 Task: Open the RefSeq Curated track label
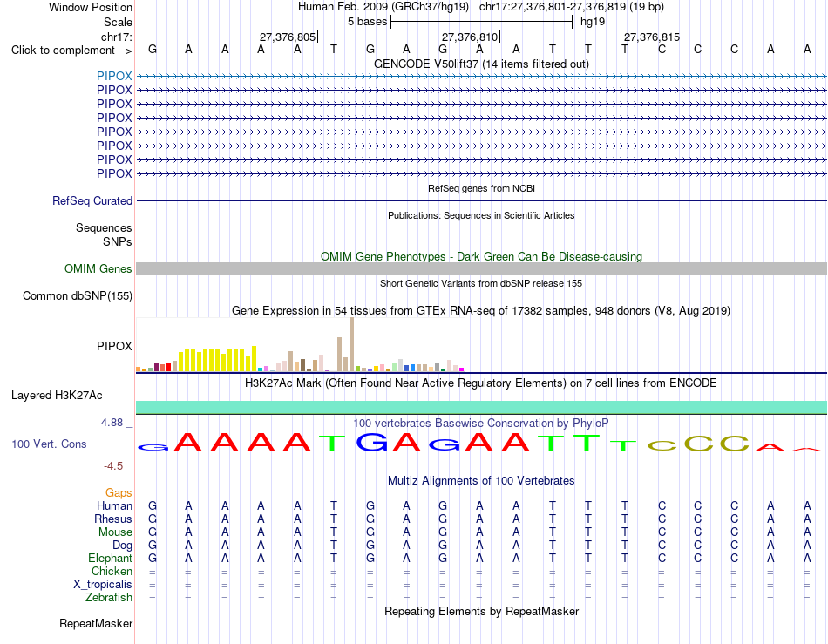pos(92,200)
